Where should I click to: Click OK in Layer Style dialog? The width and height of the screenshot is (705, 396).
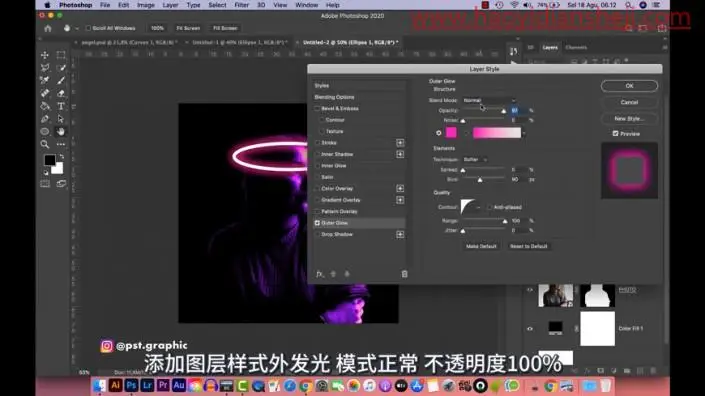pyautogui.click(x=629, y=86)
